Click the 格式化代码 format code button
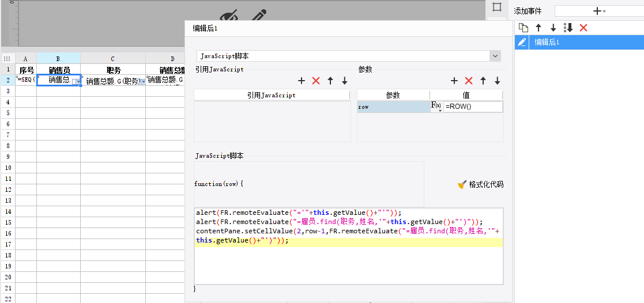This screenshot has width=644, height=303. tap(480, 184)
